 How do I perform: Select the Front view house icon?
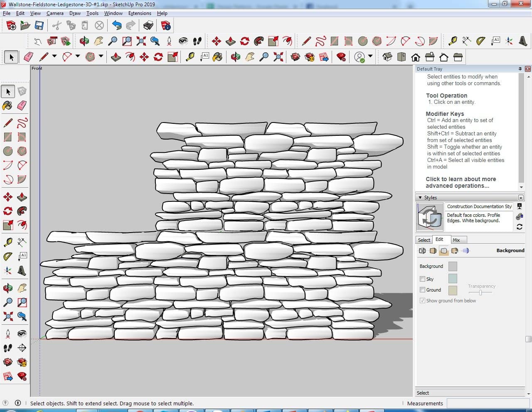point(416,57)
